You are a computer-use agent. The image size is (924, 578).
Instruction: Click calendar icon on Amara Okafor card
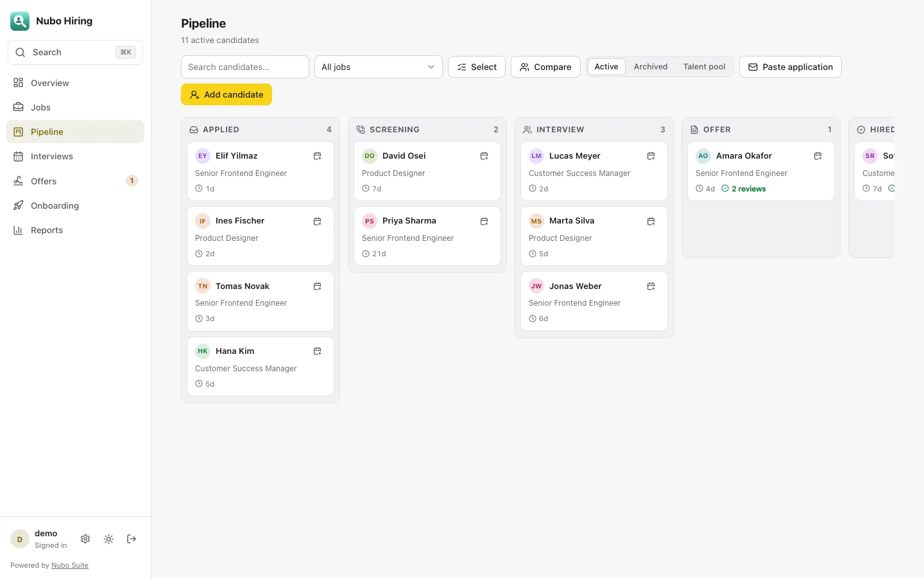817,156
